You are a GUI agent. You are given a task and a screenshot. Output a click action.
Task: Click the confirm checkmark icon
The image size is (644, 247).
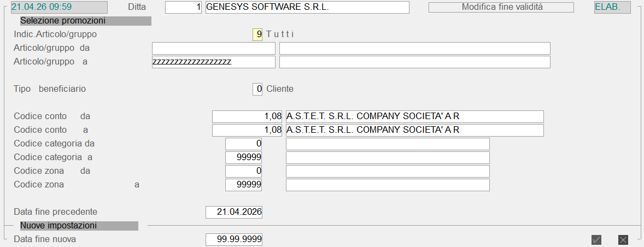click(x=596, y=240)
